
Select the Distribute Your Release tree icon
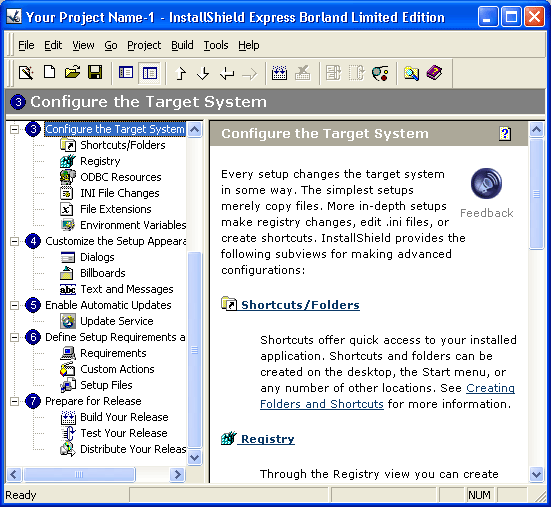pos(67,449)
